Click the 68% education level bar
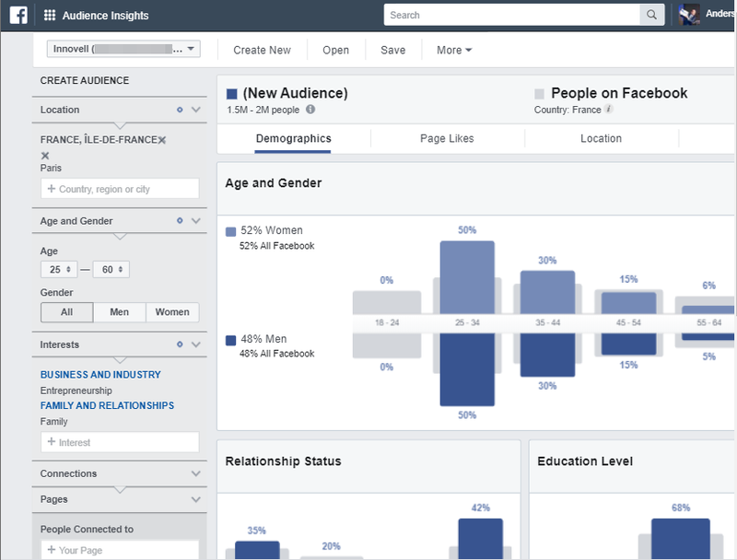This screenshot has height=560, width=737. (x=681, y=539)
